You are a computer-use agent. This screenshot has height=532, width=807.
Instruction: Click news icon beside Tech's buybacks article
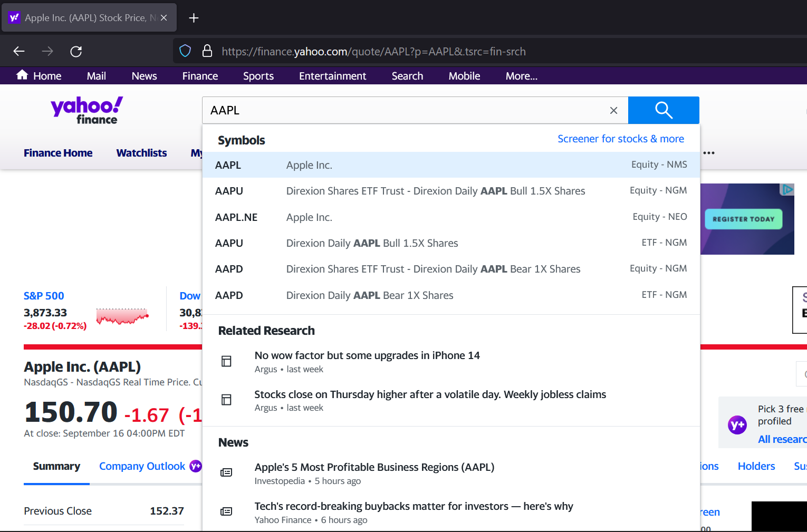pyautogui.click(x=226, y=511)
